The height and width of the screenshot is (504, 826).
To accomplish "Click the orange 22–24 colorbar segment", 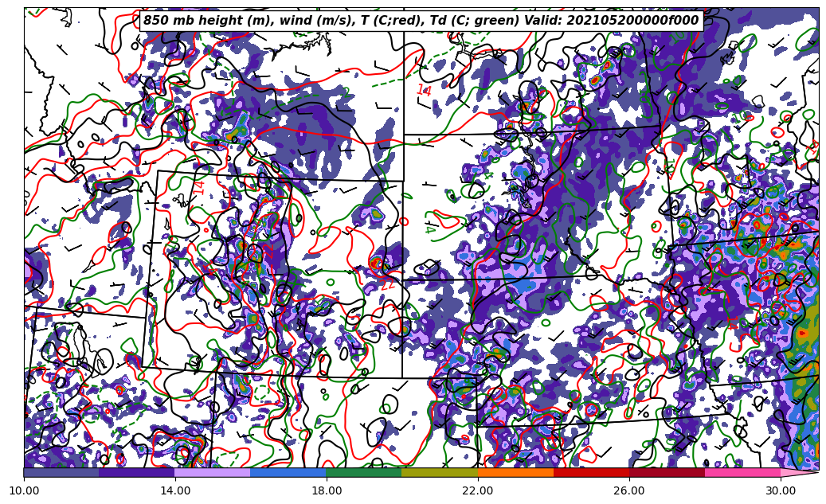I will pyautogui.click(x=515, y=472).
